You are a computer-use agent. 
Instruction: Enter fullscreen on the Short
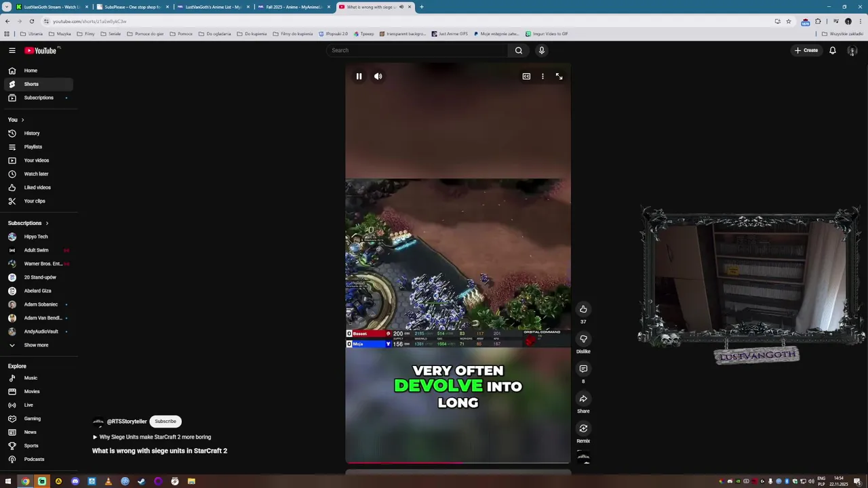pos(559,77)
